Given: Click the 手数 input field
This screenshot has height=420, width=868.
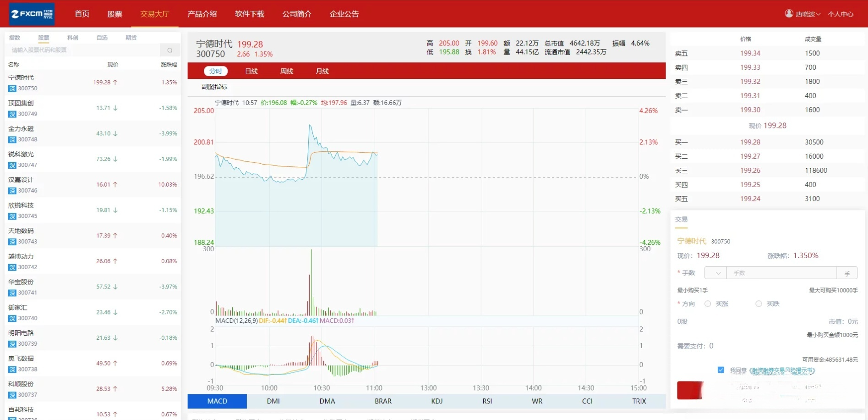Looking at the screenshot, I should (x=781, y=273).
